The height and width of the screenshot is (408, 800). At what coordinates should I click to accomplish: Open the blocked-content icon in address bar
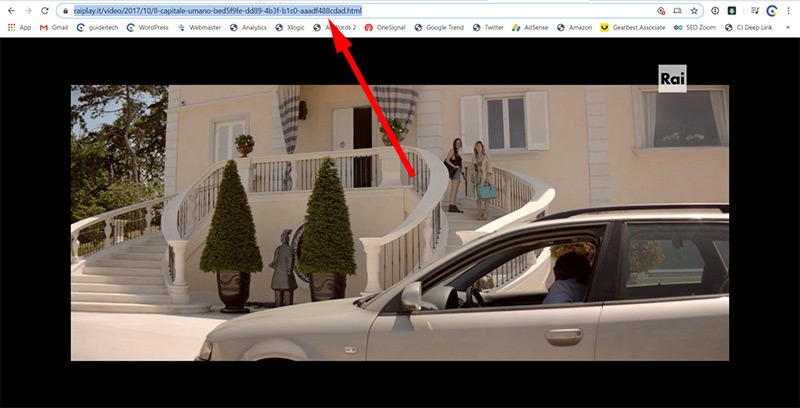[x=661, y=10]
